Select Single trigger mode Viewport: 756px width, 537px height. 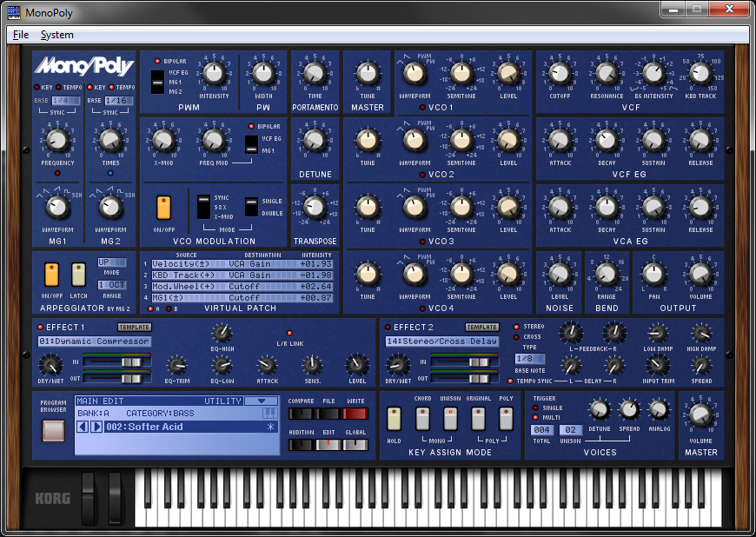(x=535, y=408)
